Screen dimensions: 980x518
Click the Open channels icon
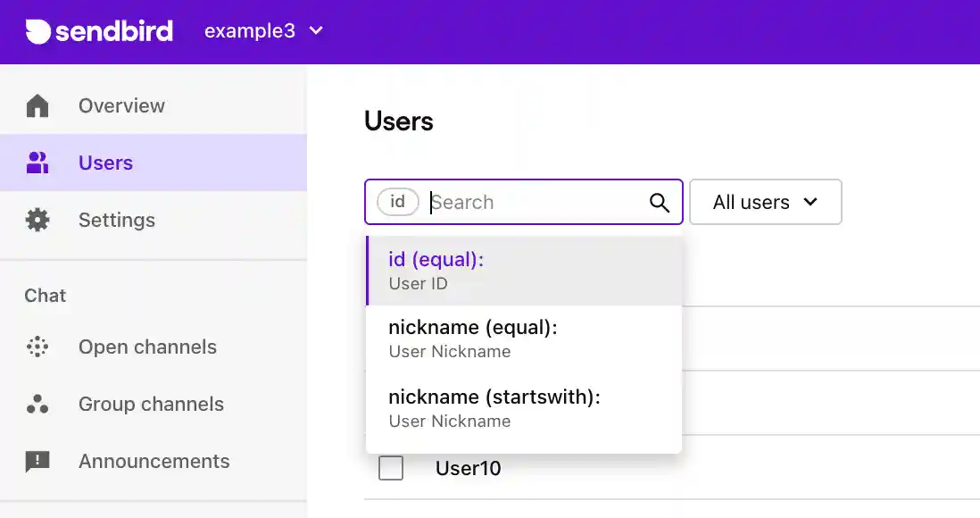click(37, 347)
